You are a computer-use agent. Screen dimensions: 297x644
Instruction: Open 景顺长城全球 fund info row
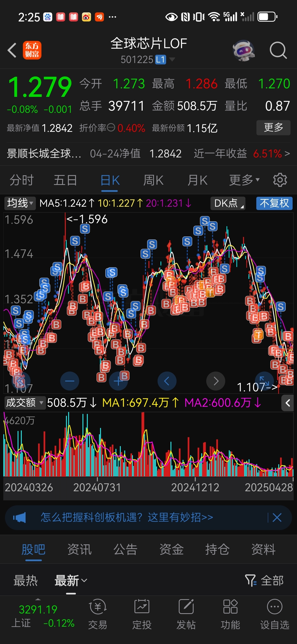pos(148,154)
